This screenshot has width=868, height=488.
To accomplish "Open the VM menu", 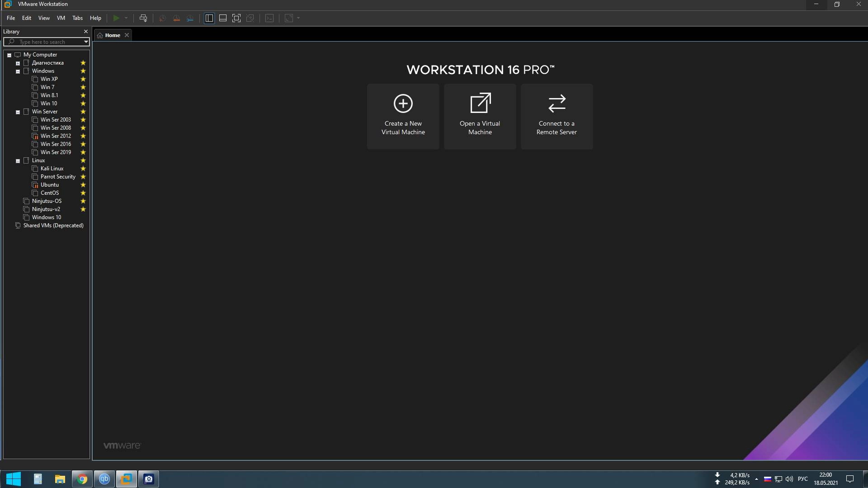I will (x=61, y=18).
